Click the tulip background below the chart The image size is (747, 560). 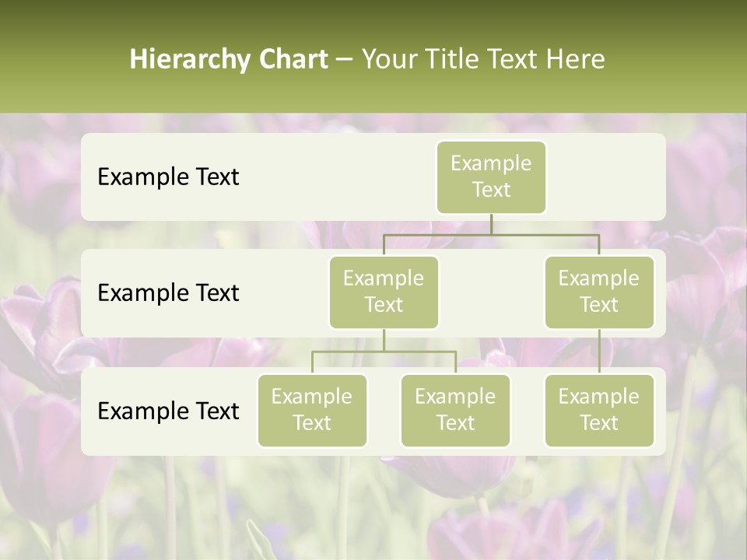tap(373, 506)
